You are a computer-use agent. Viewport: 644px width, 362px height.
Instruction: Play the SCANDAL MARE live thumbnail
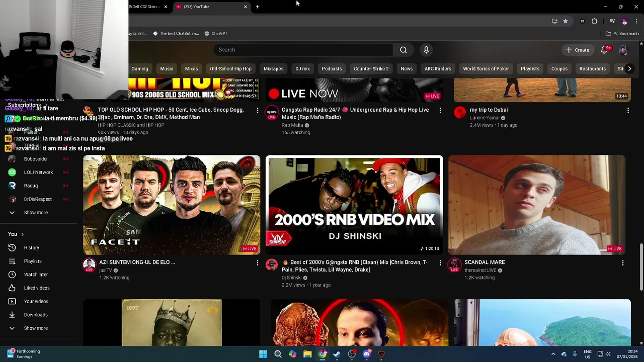(537, 205)
